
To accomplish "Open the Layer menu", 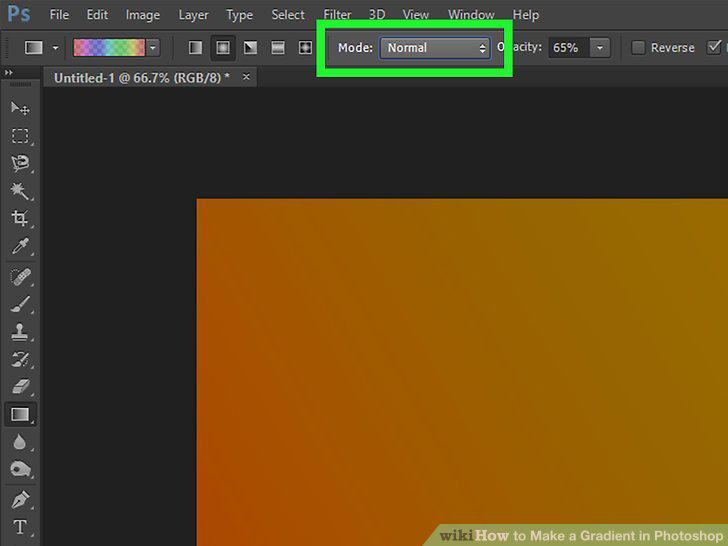I will (193, 15).
